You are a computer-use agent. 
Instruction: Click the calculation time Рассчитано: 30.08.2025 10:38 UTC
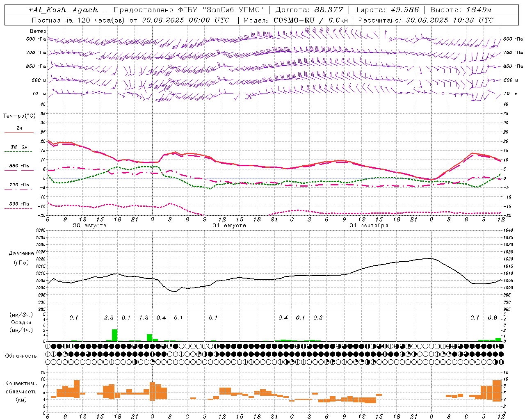[426, 20]
